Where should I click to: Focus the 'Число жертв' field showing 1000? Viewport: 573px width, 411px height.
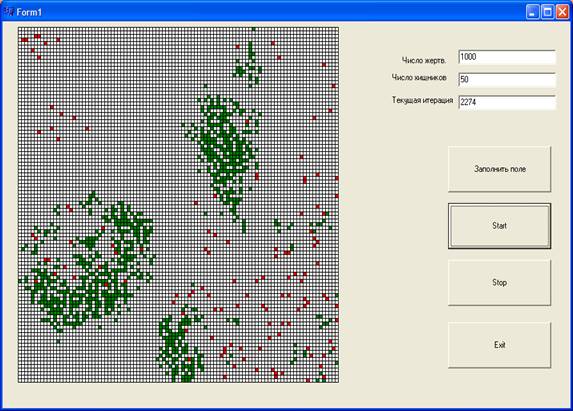pyautogui.click(x=507, y=57)
